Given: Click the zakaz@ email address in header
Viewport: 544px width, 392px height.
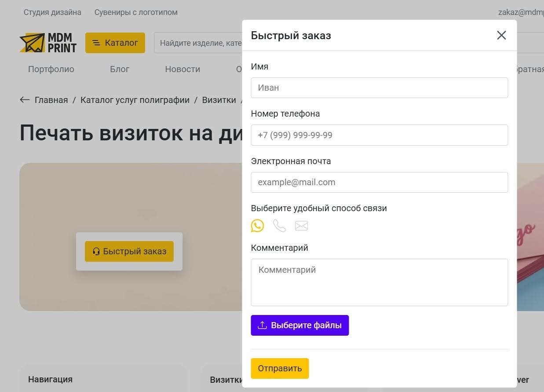Looking at the screenshot, I should click(x=521, y=12).
